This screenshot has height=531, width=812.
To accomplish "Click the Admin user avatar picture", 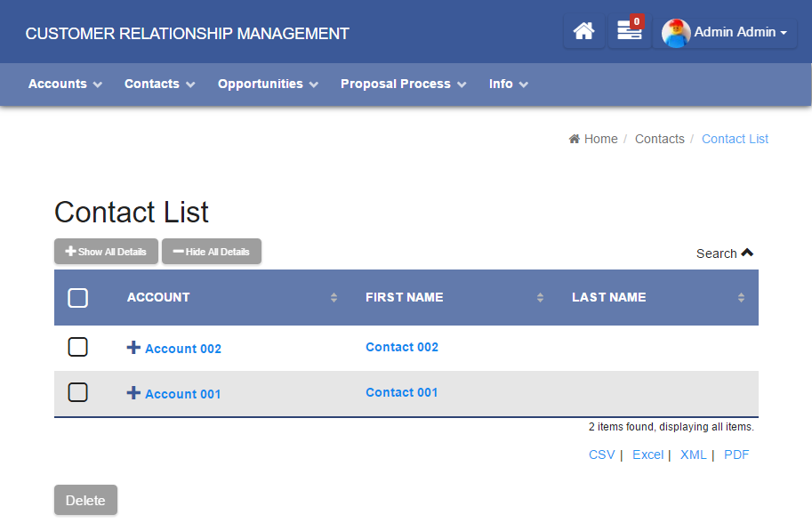I will [676, 33].
